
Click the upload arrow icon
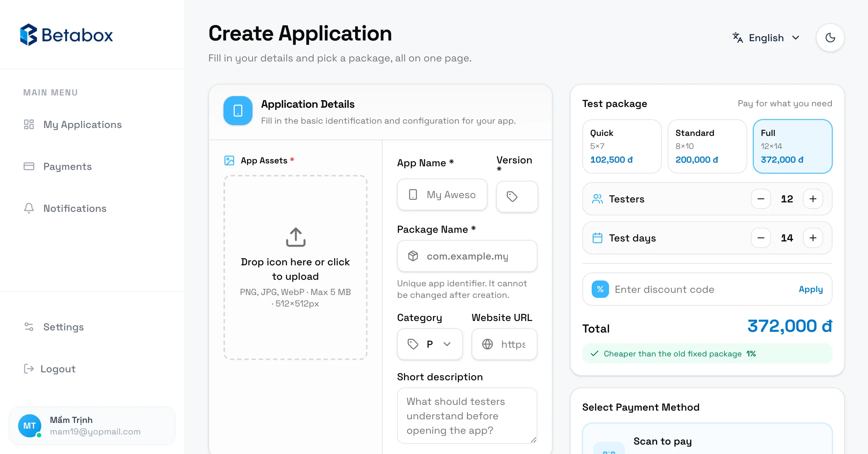coord(296,237)
